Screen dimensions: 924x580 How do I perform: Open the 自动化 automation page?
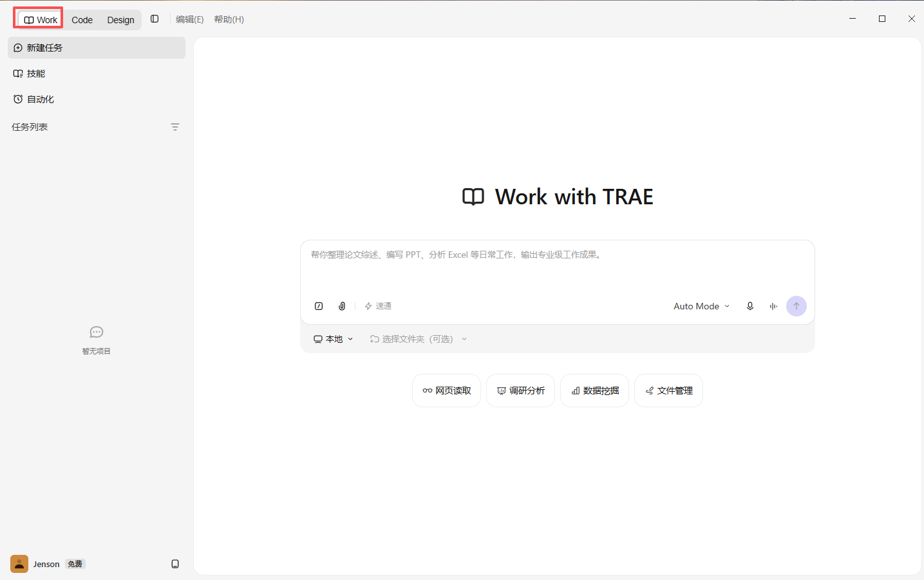[x=97, y=99]
